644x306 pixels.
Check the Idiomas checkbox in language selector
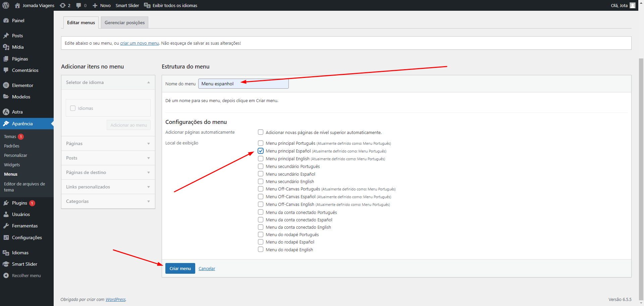click(x=73, y=108)
